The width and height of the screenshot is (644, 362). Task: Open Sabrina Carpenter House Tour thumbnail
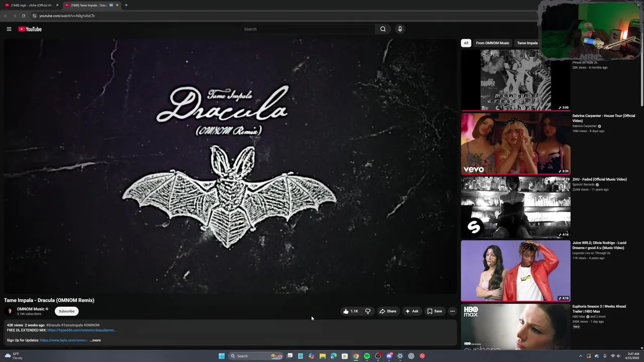click(x=516, y=143)
